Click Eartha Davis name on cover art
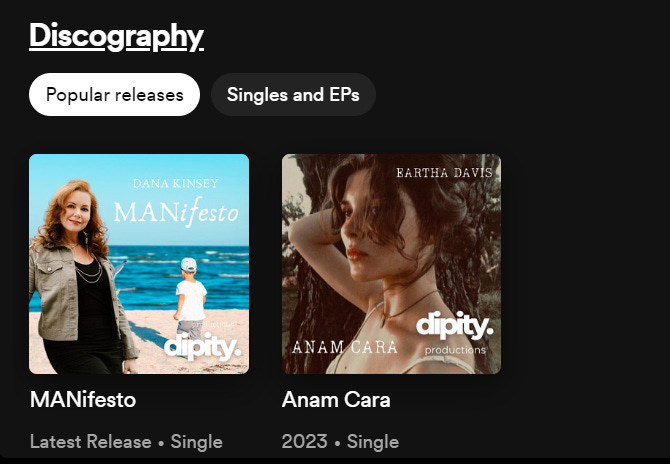The width and height of the screenshot is (670, 464). (x=444, y=173)
